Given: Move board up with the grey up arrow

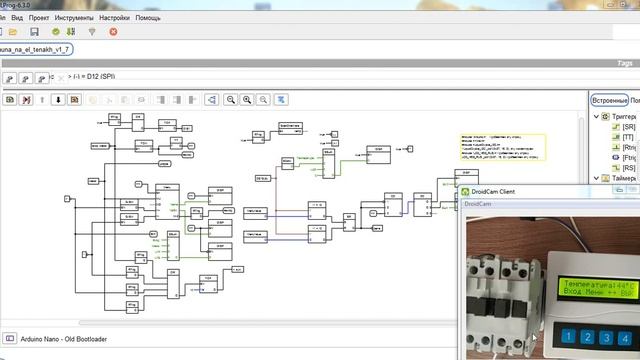Looking at the screenshot, I should [x=42, y=100].
